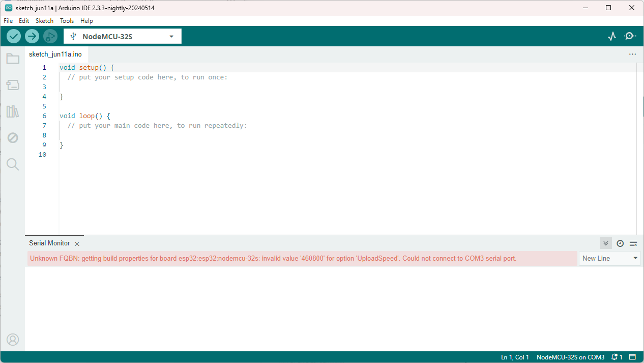The width and height of the screenshot is (644, 363).
Task: Open the Search panel in sidebar
Action: pyautogui.click(x=13, y=164)
